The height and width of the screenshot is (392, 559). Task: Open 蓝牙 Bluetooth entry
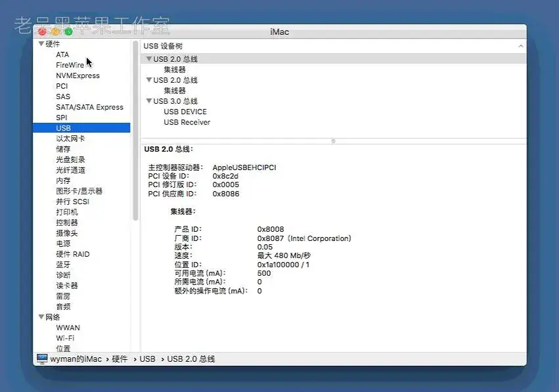pyautogui.click(x=63, y=265)
